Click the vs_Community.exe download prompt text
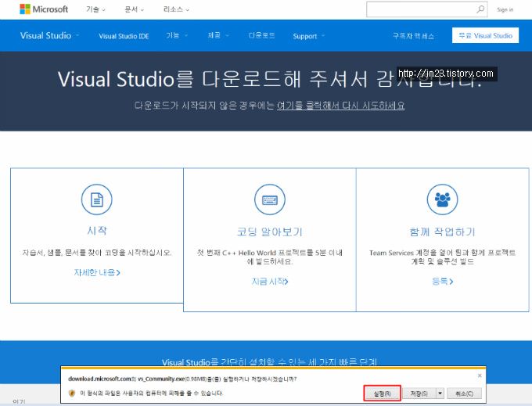This screenshot has width=532, height=406. (182, 379)
